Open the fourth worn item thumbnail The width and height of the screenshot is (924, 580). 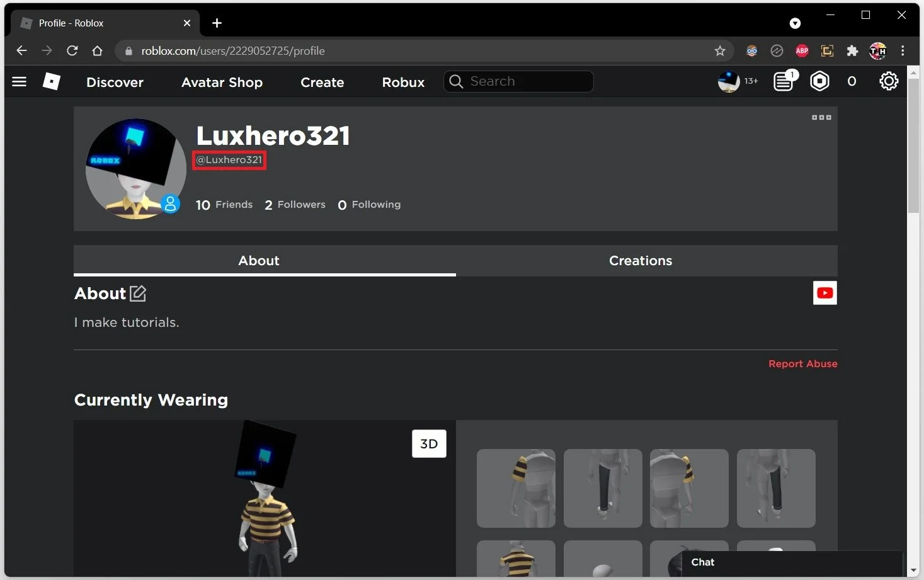tap(776, 488)
